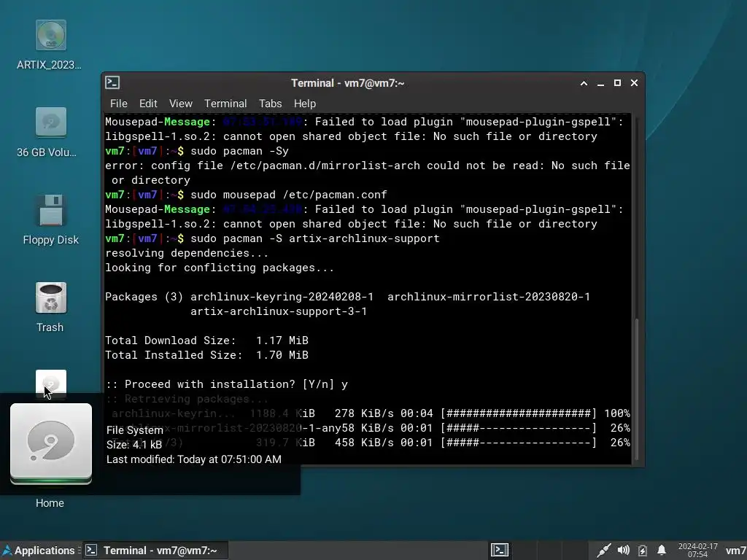Click the Home desktop icon label

50,503
